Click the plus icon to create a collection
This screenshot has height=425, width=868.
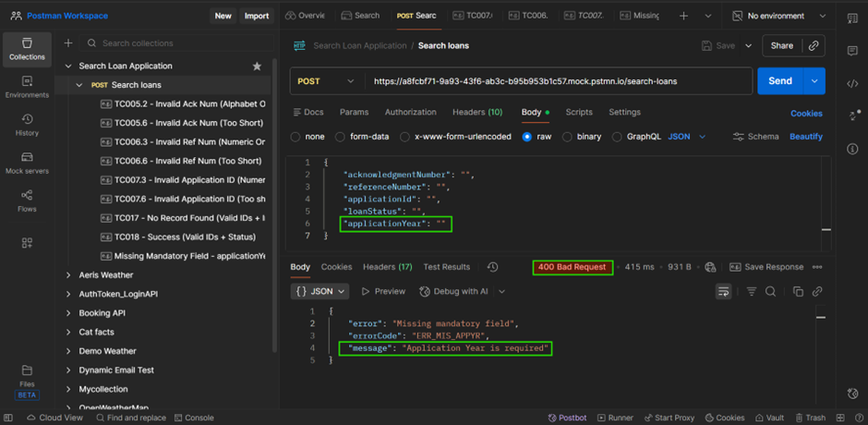coord(68,43)
